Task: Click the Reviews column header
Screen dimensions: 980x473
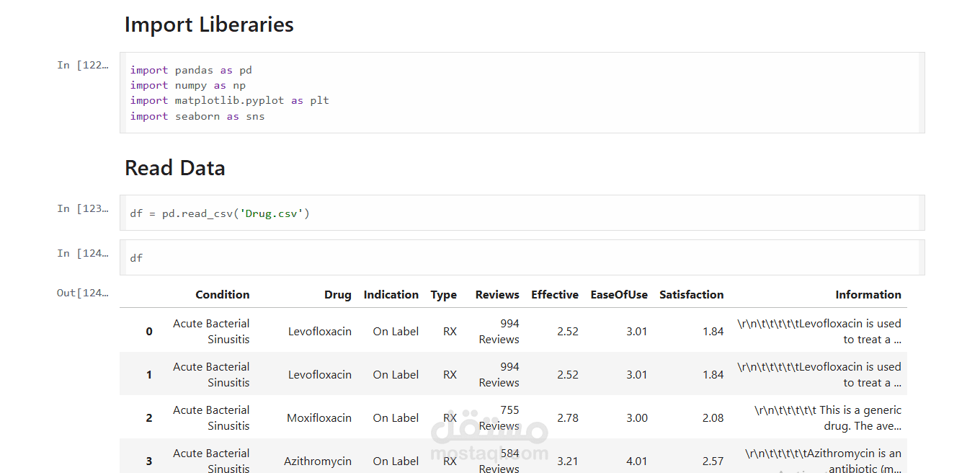Action: (497, 294)
